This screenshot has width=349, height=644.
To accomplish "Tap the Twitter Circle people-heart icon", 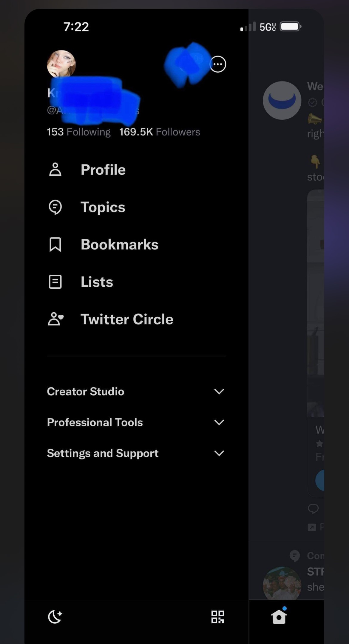I will 56,319.
